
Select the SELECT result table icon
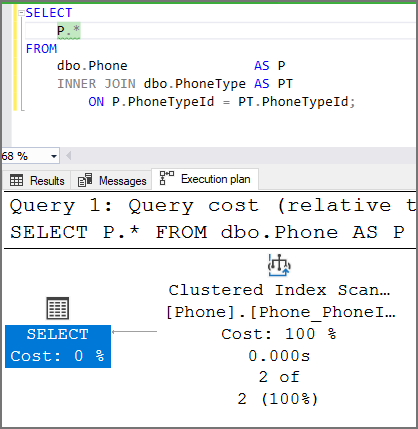pyautogui.click(x=58, y=308)
